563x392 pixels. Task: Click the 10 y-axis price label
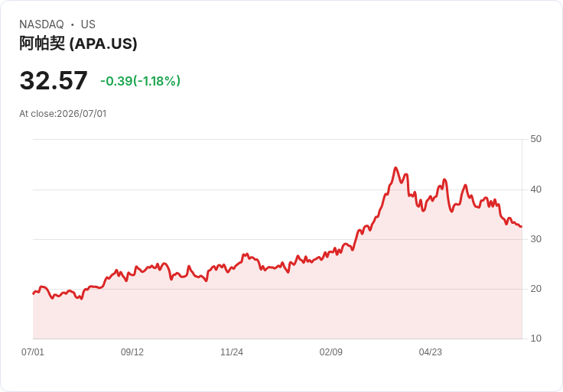tap(535, 339)
